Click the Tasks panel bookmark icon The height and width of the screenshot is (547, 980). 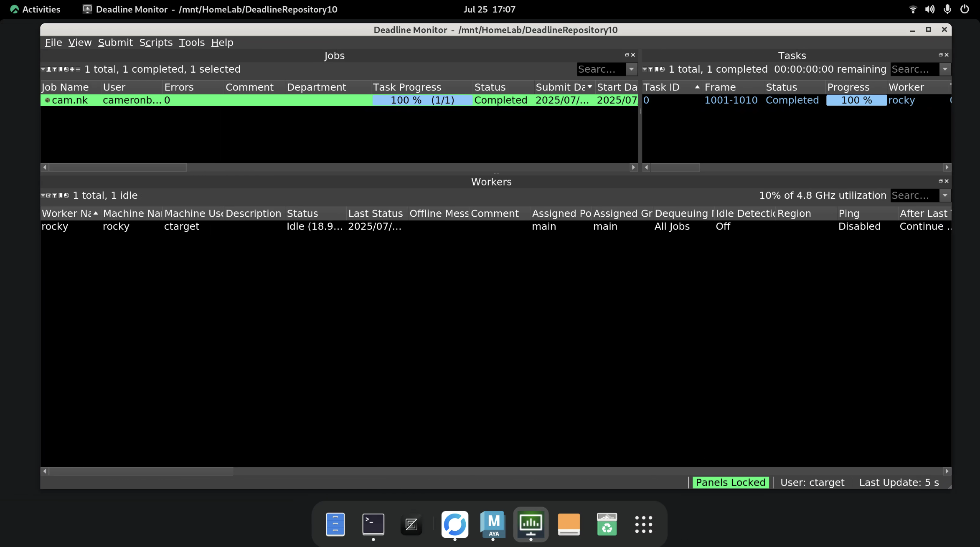coord(657,69)
